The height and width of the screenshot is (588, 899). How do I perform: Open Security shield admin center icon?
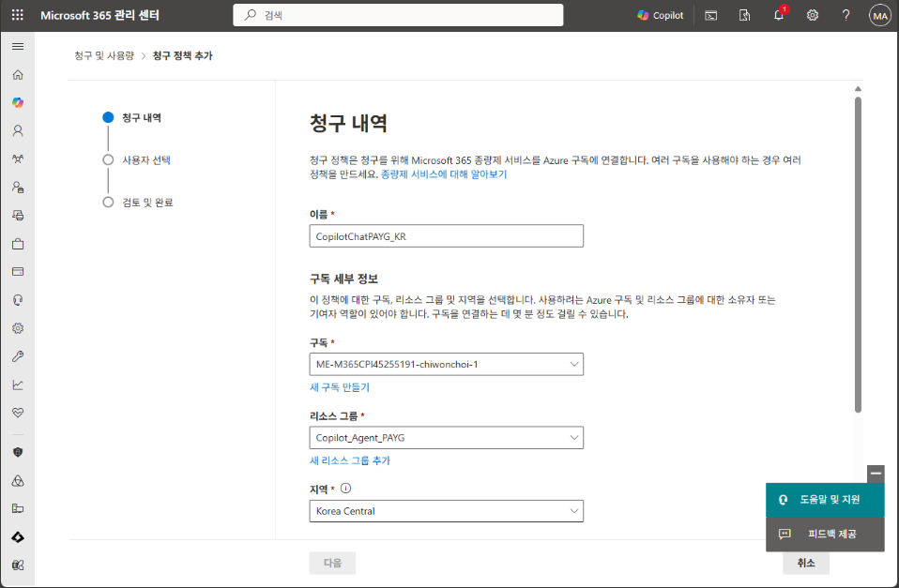point(18,452)
